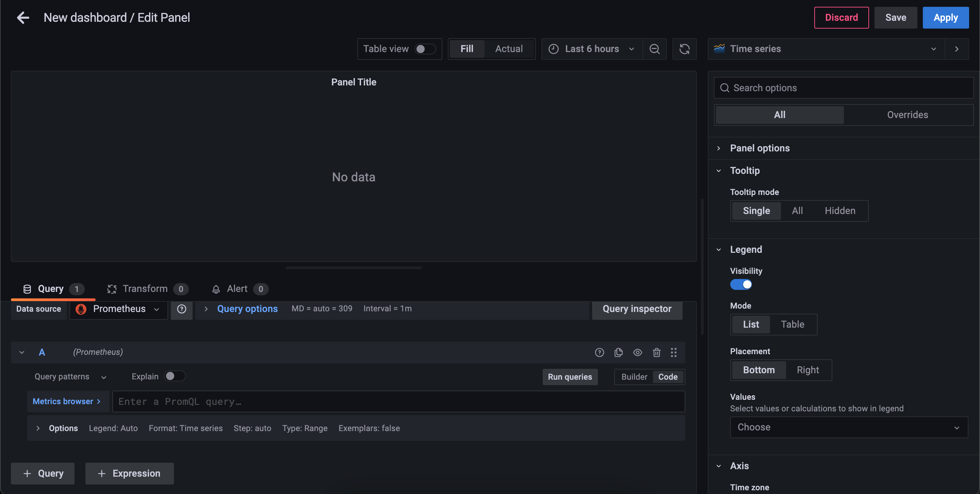Screen dimensions: 980x494
Task: Open the Metrics browser
Action: (x=67, y=401)
